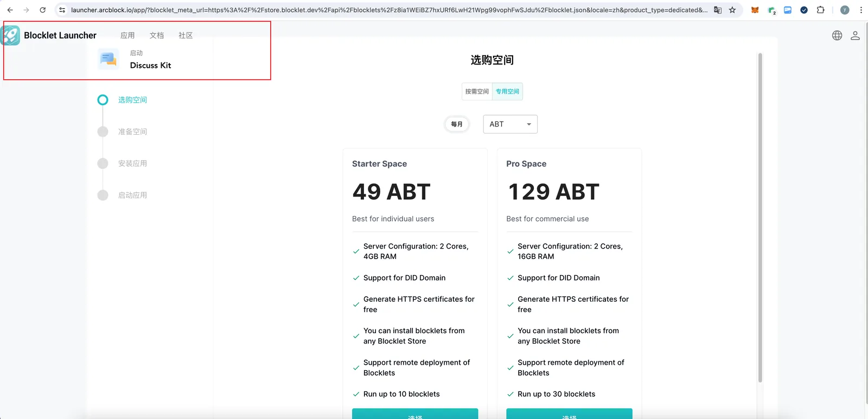Click the address bar URL field
This screenshot has width=868, height=419.
389,10
